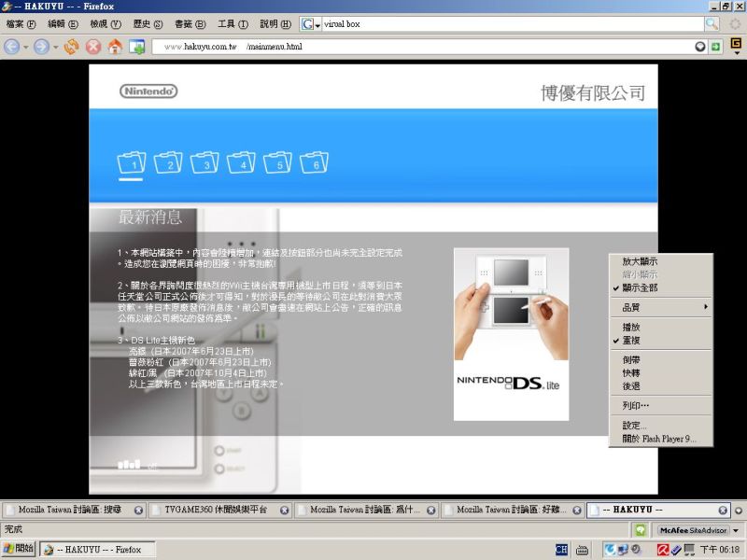747x560 pixels.
Task: Open the 書籤 (B) menu
Action: pos(190,24)
